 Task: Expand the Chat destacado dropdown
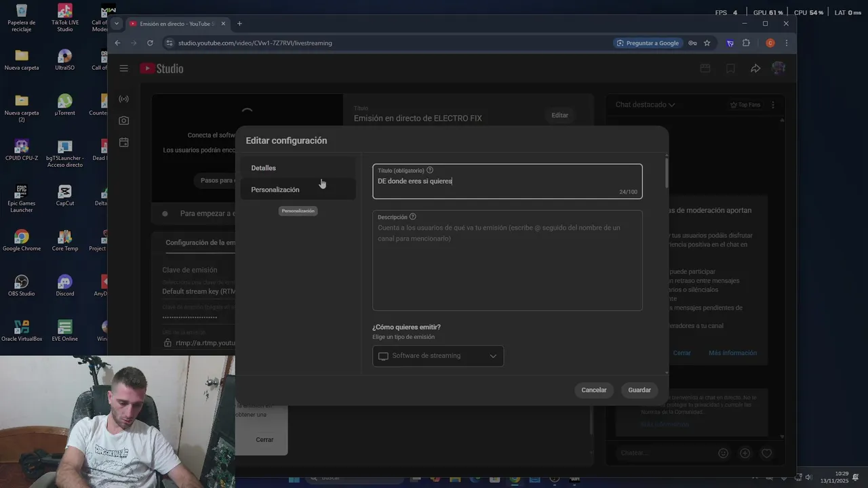(x=645, y=105)
